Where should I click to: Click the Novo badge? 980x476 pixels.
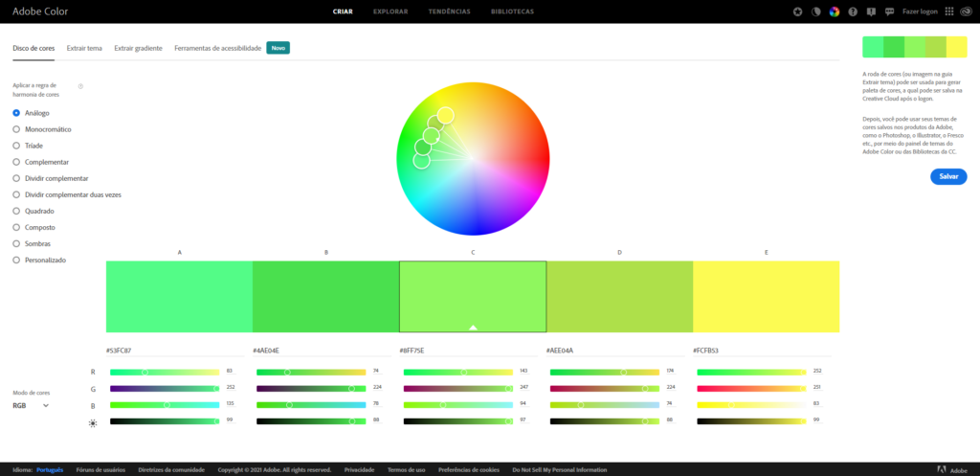pos(278,48)
